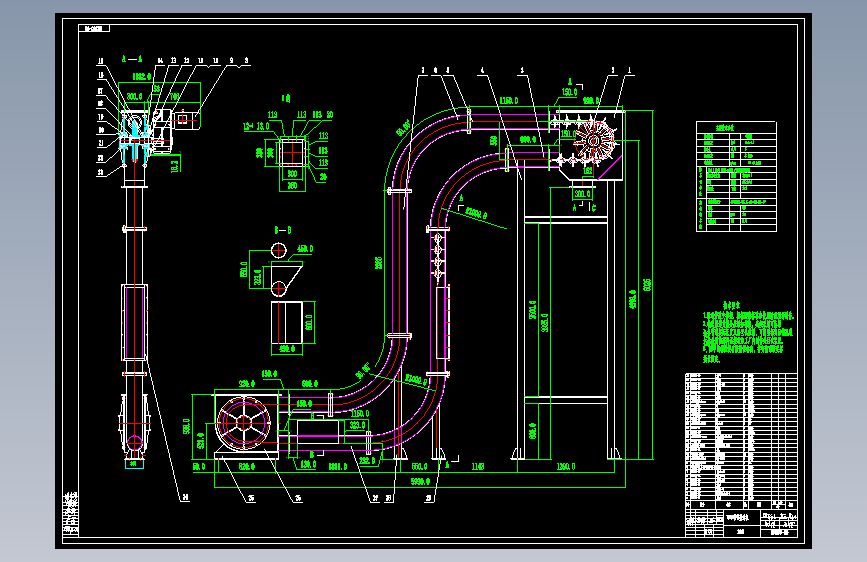Select the 600.0 dimension in B-B view
The width and height of the screenshot is (867, 562).
pyautogui.click(x=309, y=322)
